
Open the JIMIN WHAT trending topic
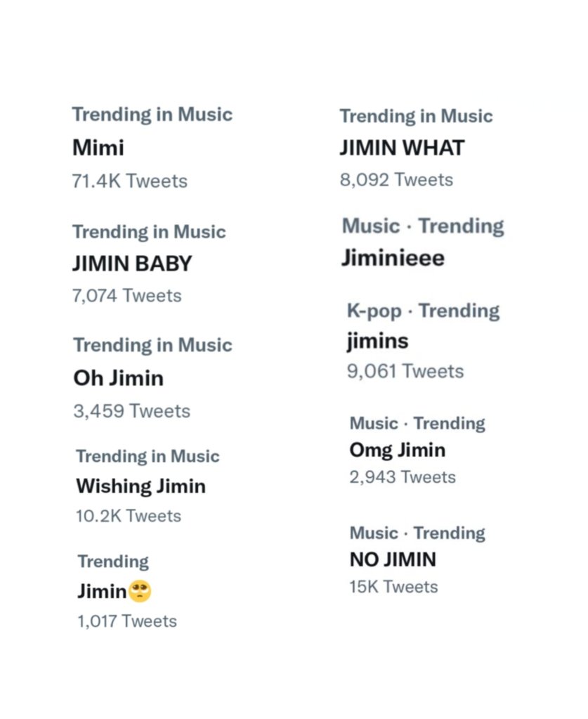402,148
